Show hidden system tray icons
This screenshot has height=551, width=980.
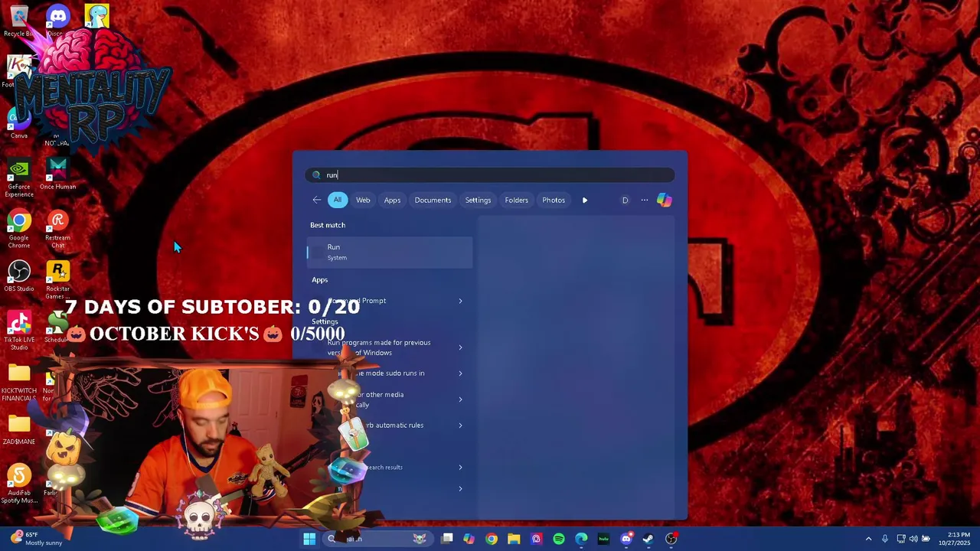(x=868, y=539)
